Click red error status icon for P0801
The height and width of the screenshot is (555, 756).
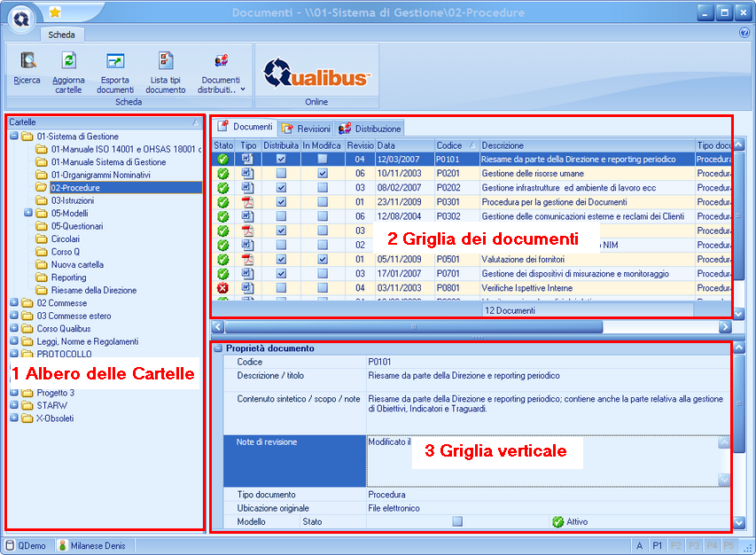click(x=223, y=288)
